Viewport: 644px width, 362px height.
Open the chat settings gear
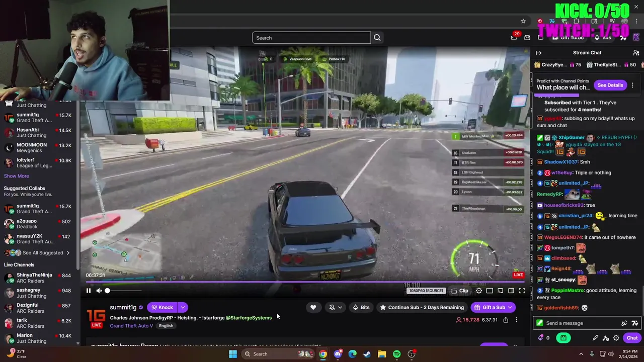616,338
